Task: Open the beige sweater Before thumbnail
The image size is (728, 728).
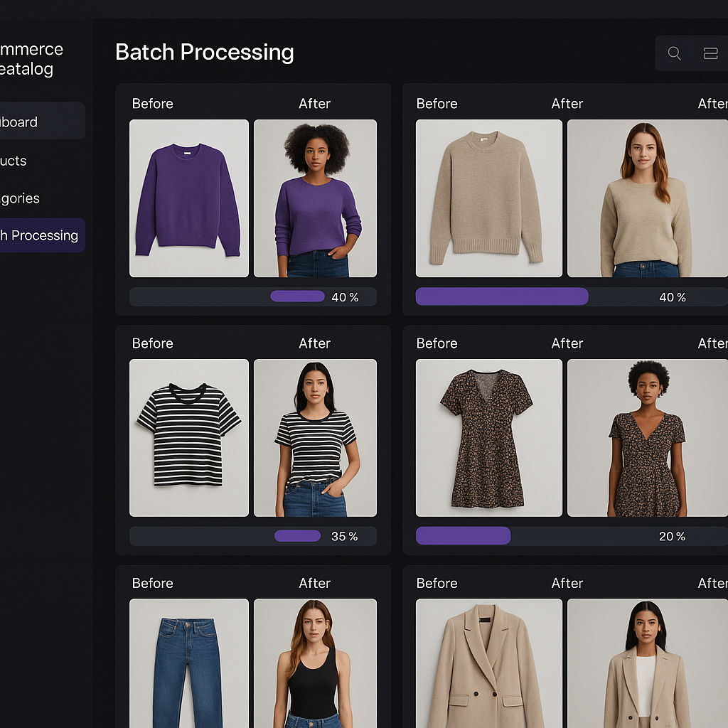Action: click(488, 198)
